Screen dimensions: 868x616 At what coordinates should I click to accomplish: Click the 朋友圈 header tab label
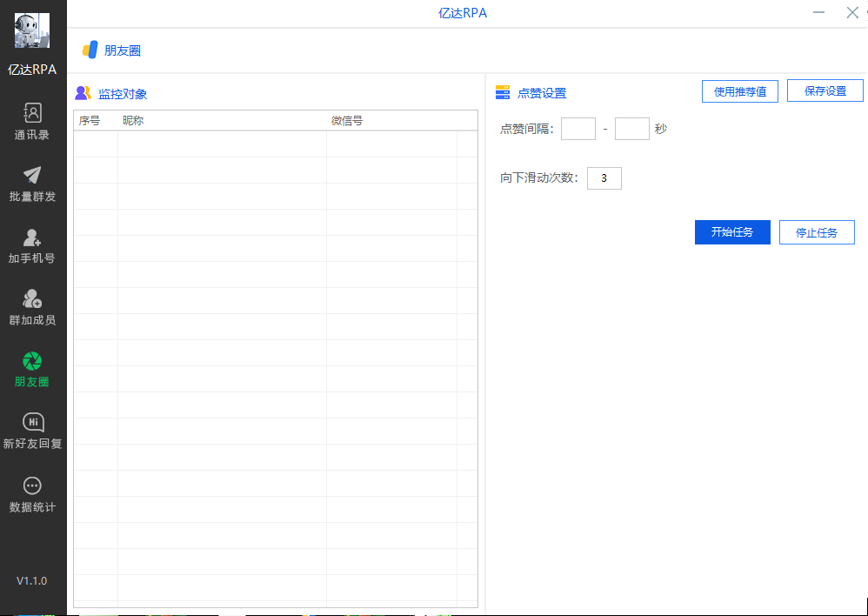pos(123,50)
